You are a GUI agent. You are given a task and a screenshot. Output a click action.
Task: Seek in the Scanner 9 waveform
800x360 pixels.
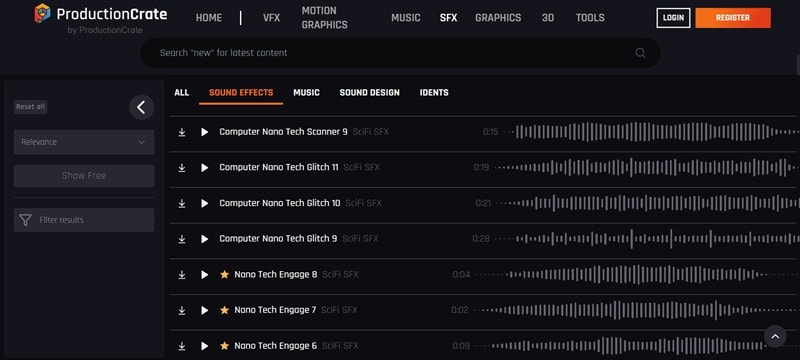tap(652, 132)
